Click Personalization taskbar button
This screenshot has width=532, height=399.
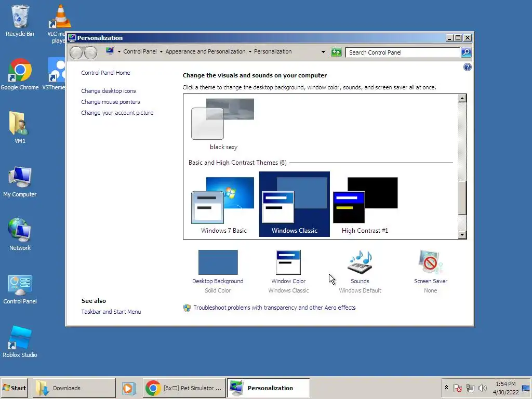tap(268, 388)
